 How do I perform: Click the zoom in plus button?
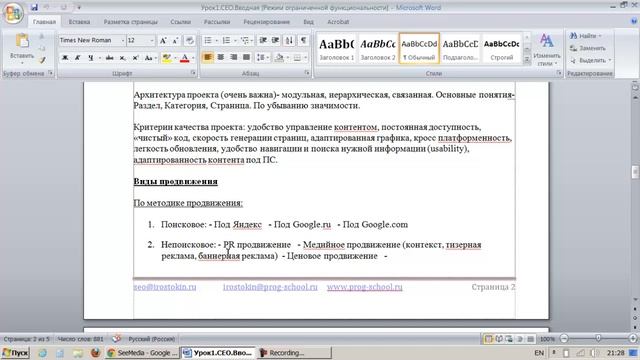click(633, 338)
